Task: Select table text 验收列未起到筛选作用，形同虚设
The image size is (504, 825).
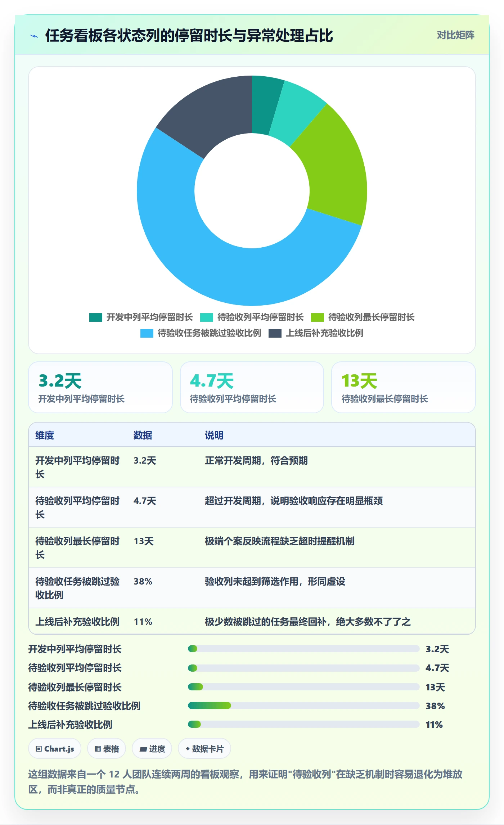Action: coord(275,581)
